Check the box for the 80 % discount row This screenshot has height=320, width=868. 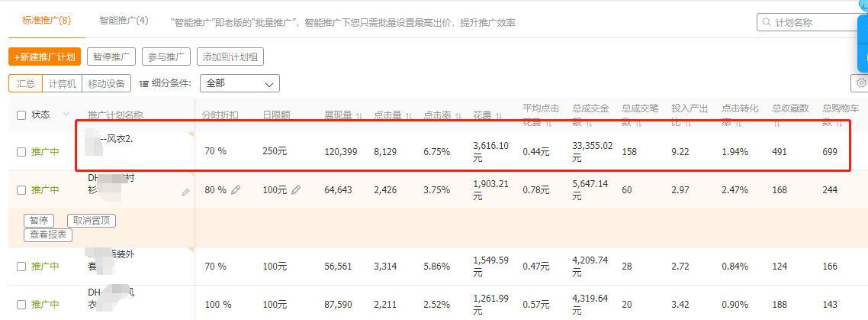click(21, 190)
